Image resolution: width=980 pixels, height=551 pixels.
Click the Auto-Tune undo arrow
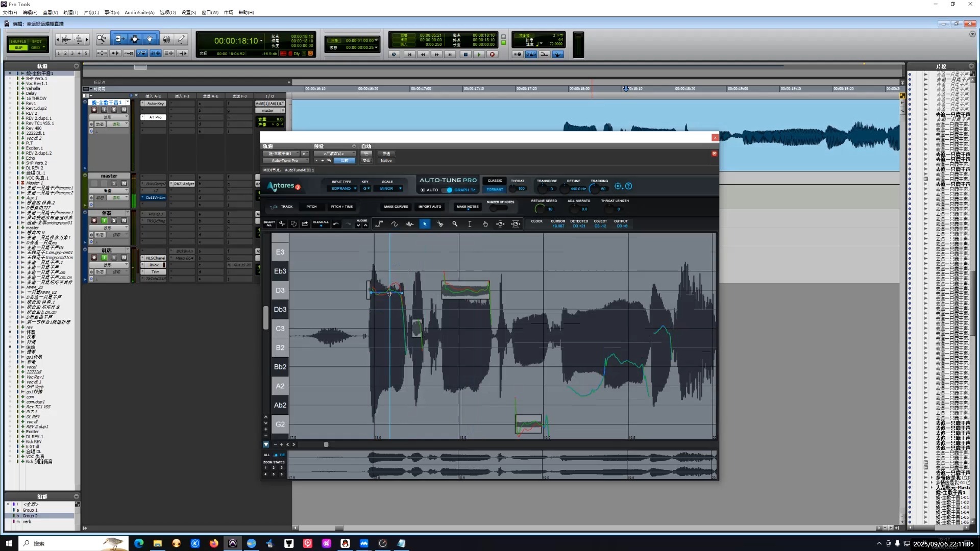click(336, 224)
